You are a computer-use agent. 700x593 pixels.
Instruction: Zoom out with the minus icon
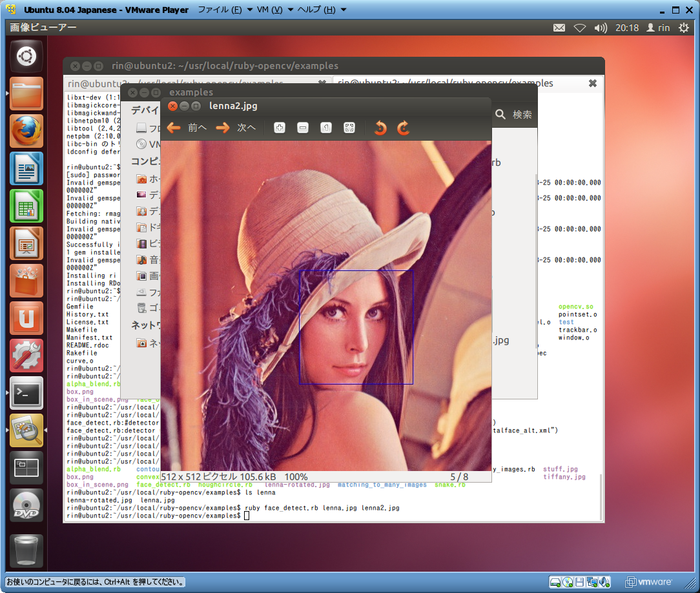pyautogui.click(x=303, y=128)
